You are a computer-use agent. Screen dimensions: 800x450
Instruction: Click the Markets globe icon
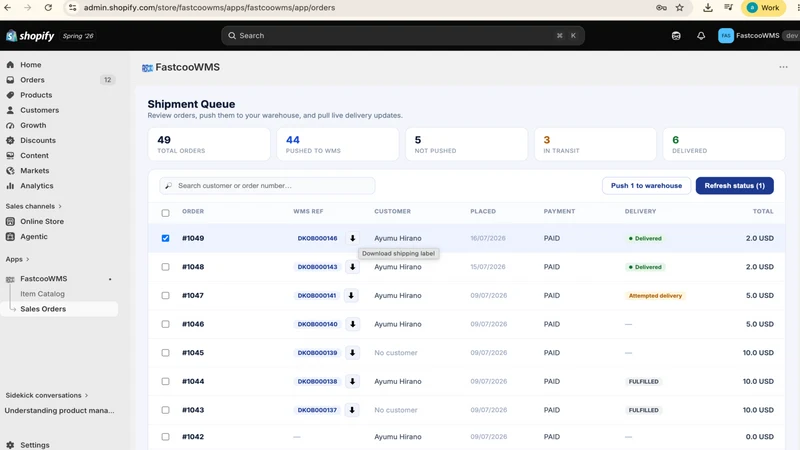click(10, 170)
